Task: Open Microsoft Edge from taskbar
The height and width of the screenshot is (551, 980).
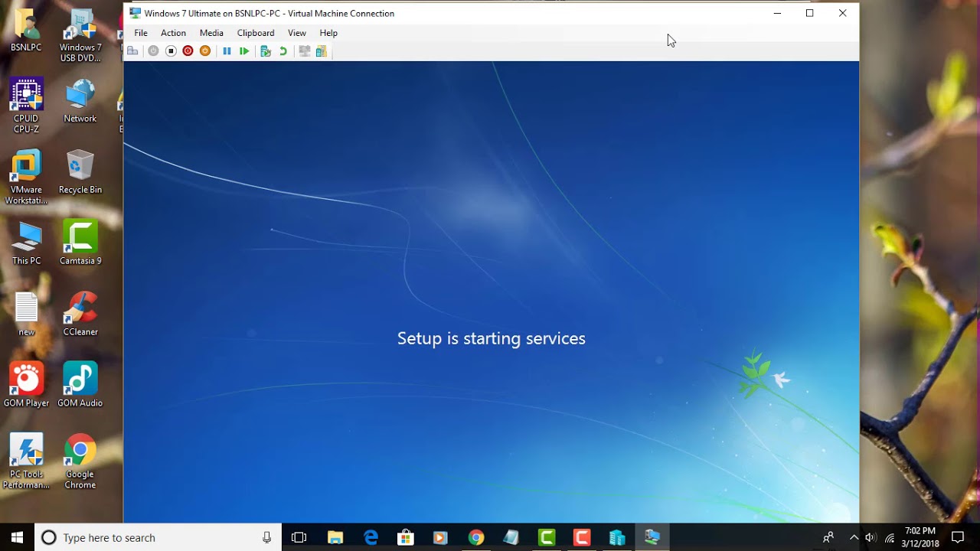Action: (x=371, y=537)
